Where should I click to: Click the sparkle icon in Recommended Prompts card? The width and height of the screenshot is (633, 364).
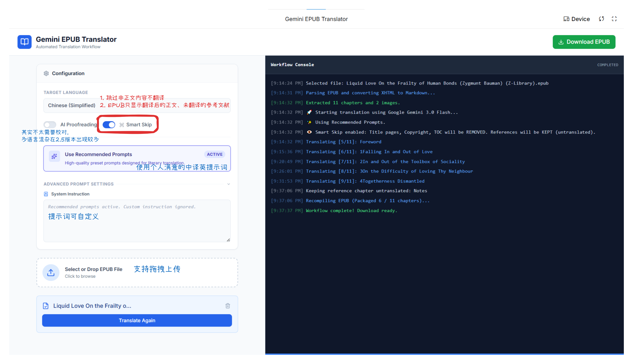pyautogui.click(x=54, y=156)
